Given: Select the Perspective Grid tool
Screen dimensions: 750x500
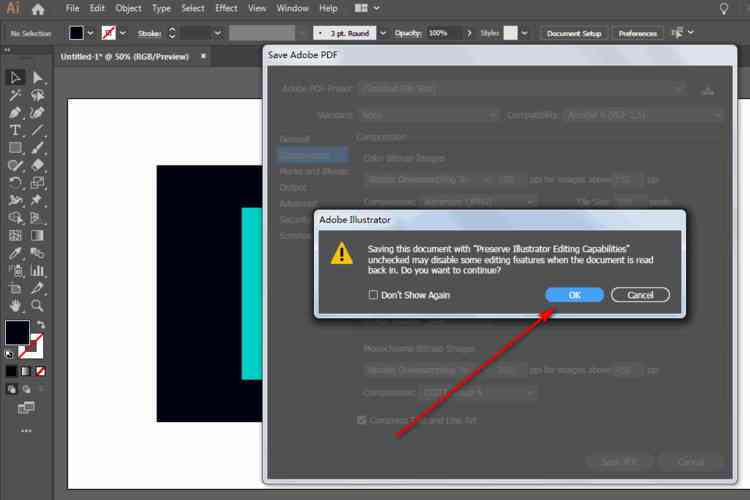Looking at the screenshot, I should pyautogui.click(x=37, y=218).
